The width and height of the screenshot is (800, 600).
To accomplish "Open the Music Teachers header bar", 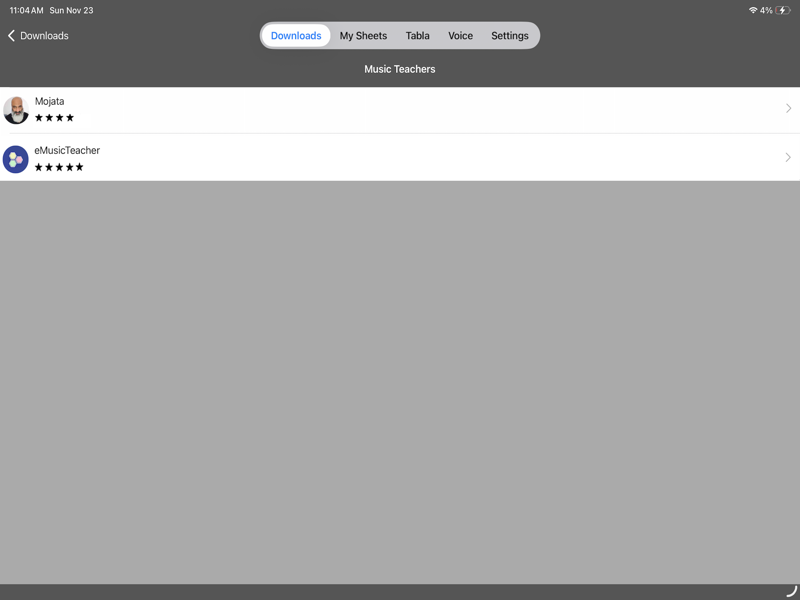I will click(399, 69).
